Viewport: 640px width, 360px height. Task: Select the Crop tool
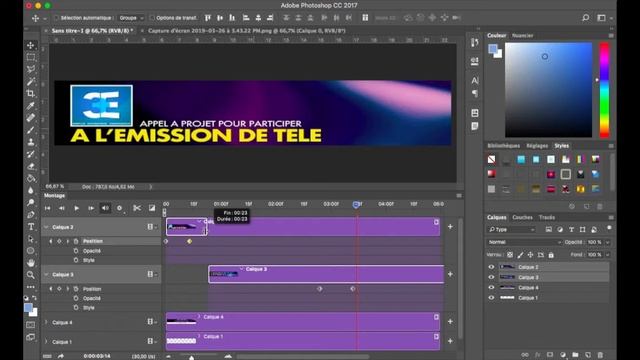point(31,93)
